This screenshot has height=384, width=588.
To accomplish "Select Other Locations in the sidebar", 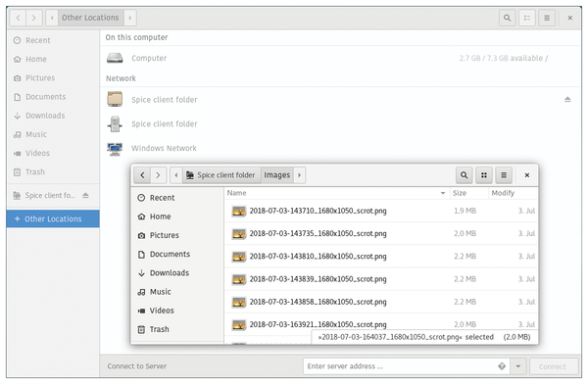I will point(53,218).
